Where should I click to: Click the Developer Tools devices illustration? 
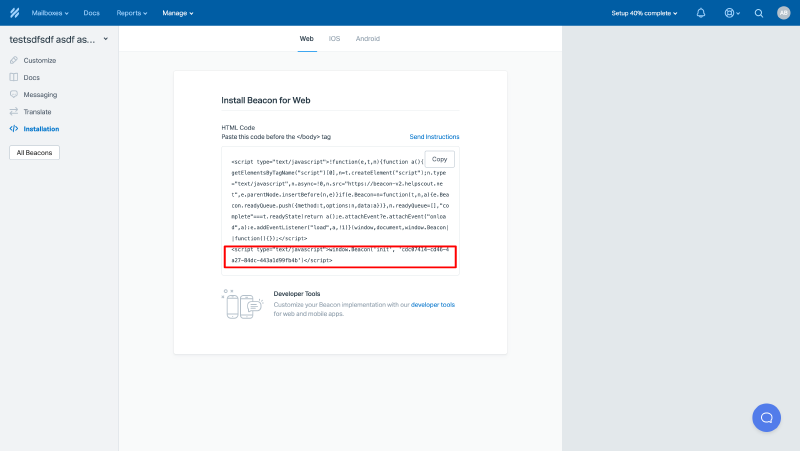(x=241, y=304)
